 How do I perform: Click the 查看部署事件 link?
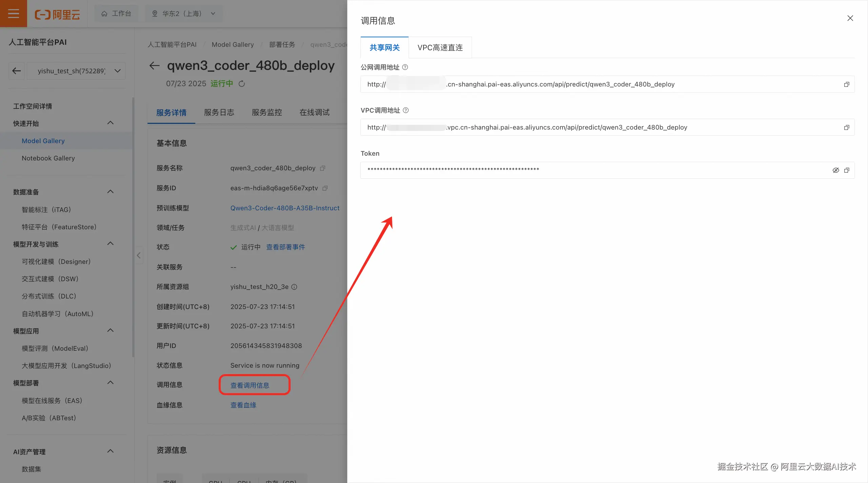(285, 247)
